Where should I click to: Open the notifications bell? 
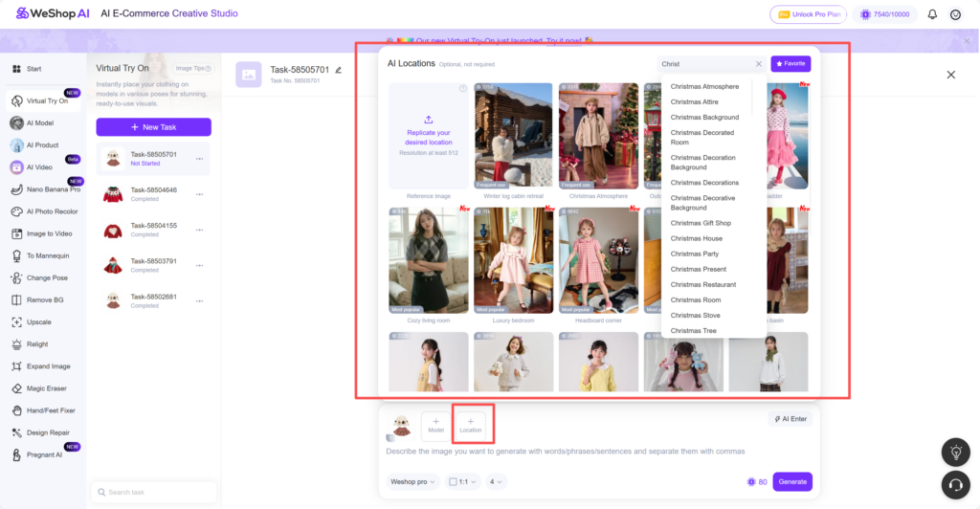pos(932,14)
